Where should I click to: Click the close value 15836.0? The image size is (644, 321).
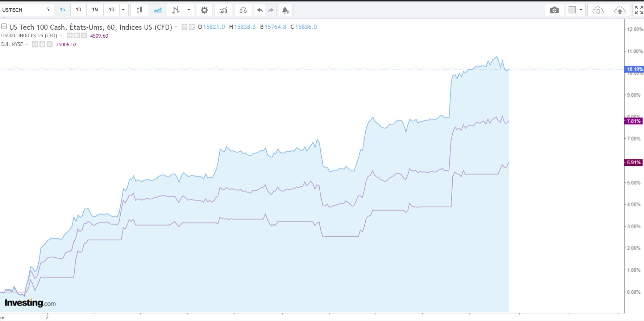(306, 27)
